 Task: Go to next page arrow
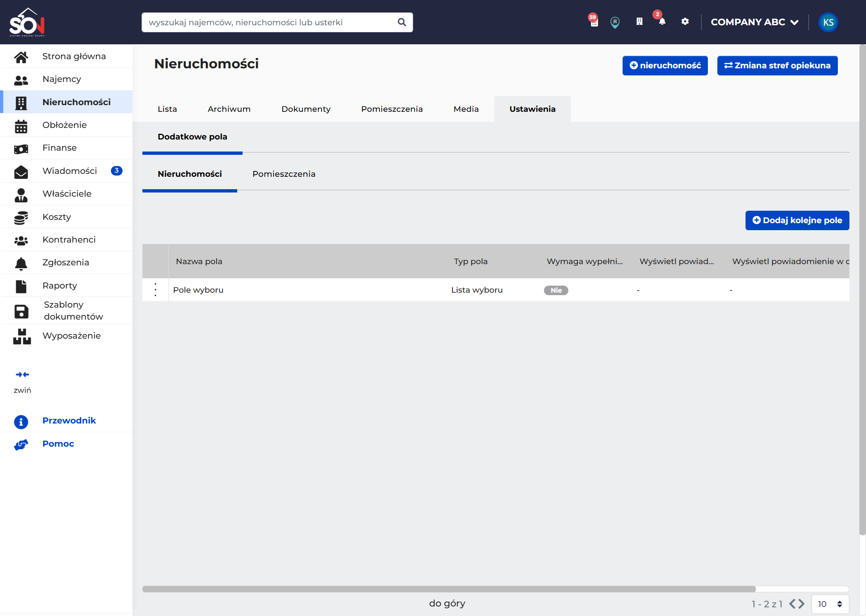coord(802,604)
